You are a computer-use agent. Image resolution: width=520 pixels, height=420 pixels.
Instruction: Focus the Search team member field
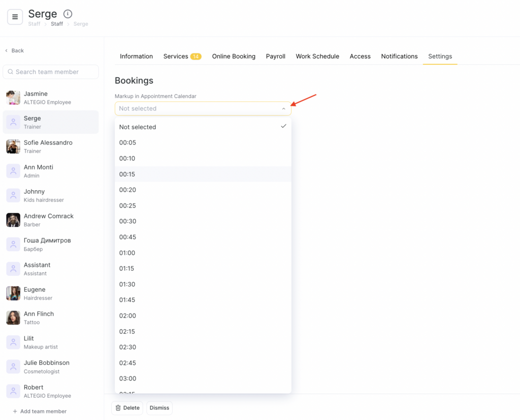click(x=51, y=72)
